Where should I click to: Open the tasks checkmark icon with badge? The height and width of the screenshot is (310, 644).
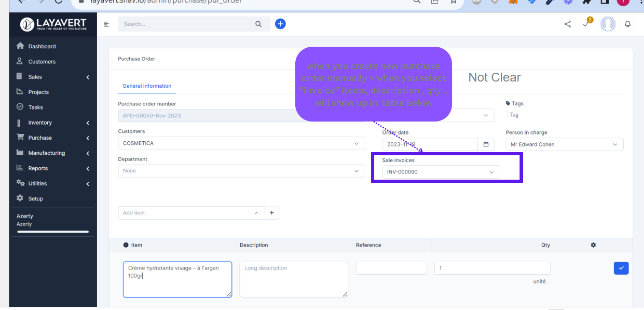tap(586, 24)
